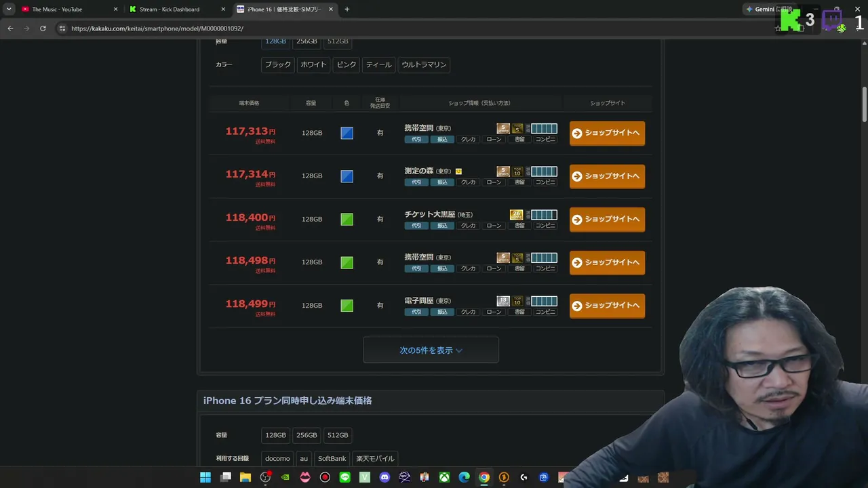Image resolution: width=868 pixels, height=488 pixels.
Task: Choose 128GB in plan price section
Action: click(275, 435)
